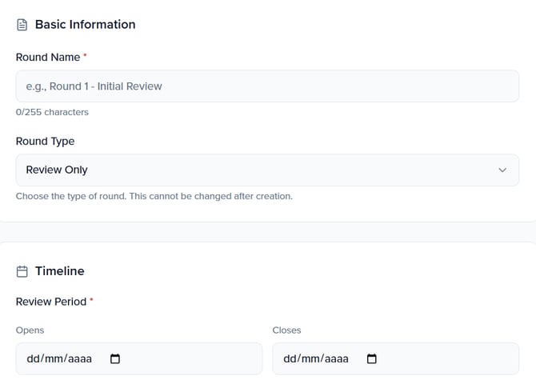Select the day segment in Closes date
The image size is (536, 392).
[290, 359]
